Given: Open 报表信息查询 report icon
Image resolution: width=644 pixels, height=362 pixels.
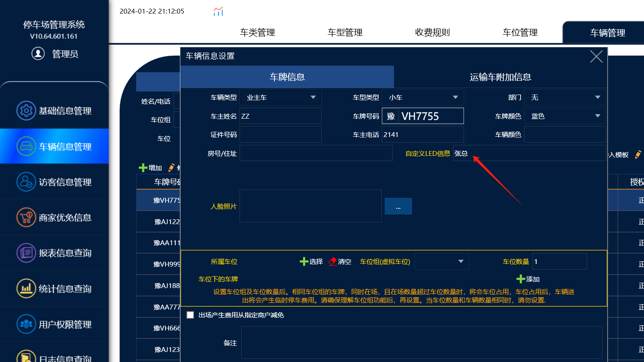Looking at the screenshot, I should tap(26, 253).
